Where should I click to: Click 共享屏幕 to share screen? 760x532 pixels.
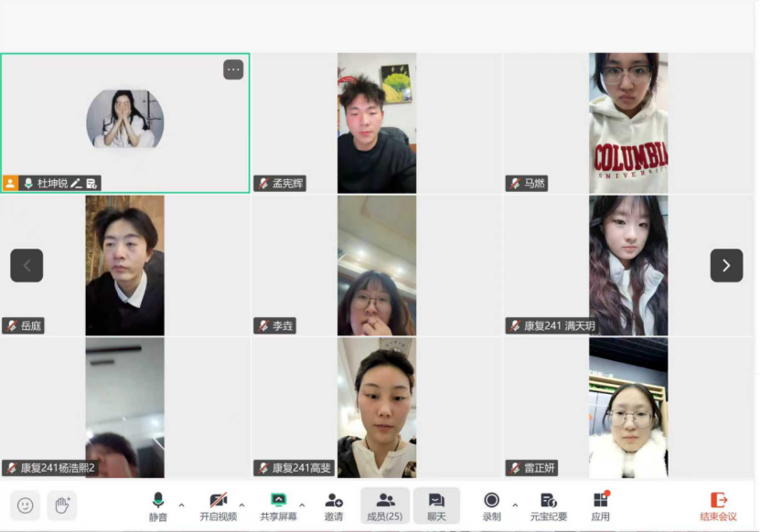coord(278,505)
